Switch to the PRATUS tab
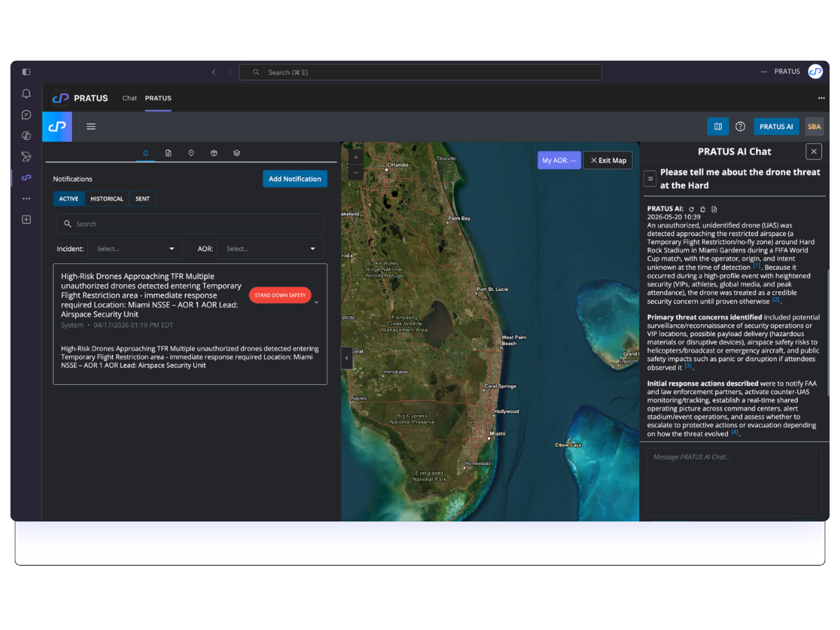 (x=158, y=98)
